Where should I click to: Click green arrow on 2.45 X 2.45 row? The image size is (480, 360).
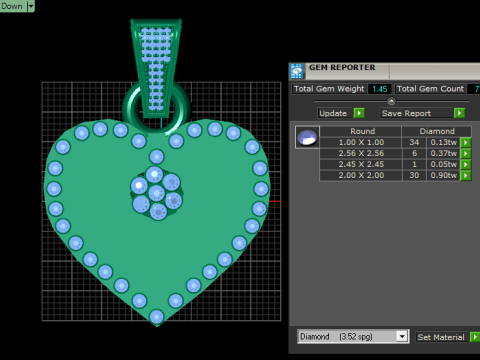tap(466, 164)
